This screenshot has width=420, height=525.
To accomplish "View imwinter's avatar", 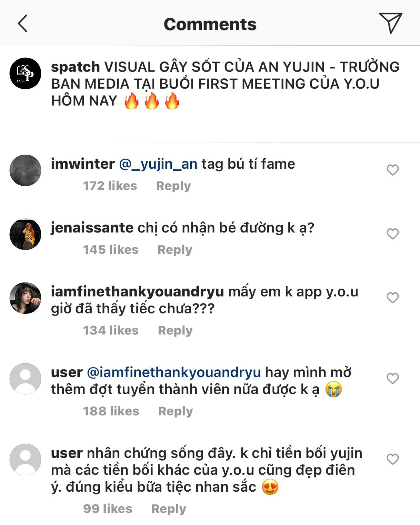I will [x=26, y=170].
